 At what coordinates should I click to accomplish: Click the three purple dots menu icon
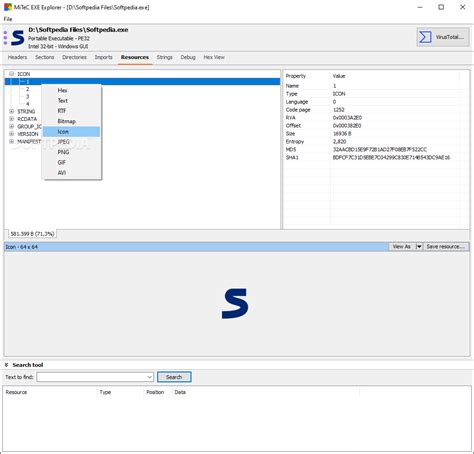(x=5, y=38)
